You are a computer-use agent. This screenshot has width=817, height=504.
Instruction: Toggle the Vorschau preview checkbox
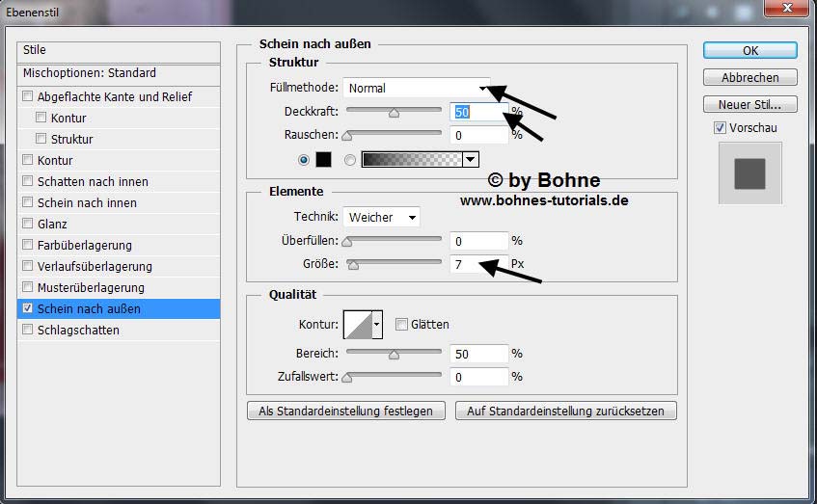(x=720, y=128)
